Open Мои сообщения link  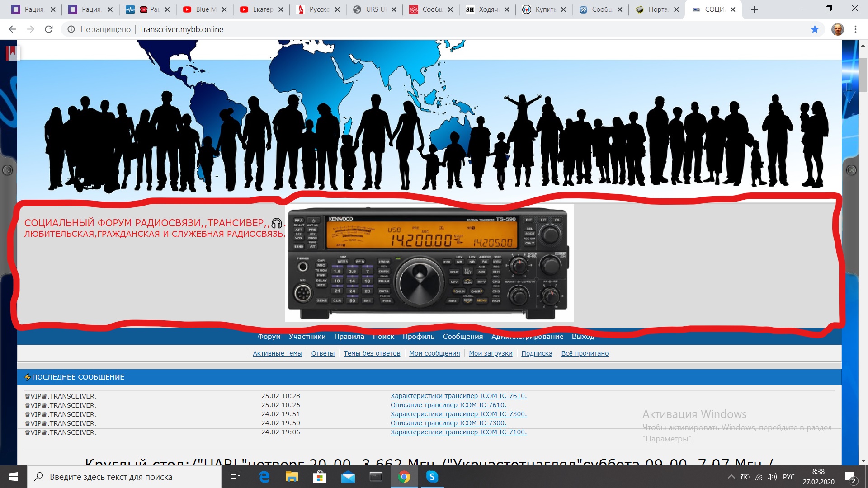(x=434, y=353)
